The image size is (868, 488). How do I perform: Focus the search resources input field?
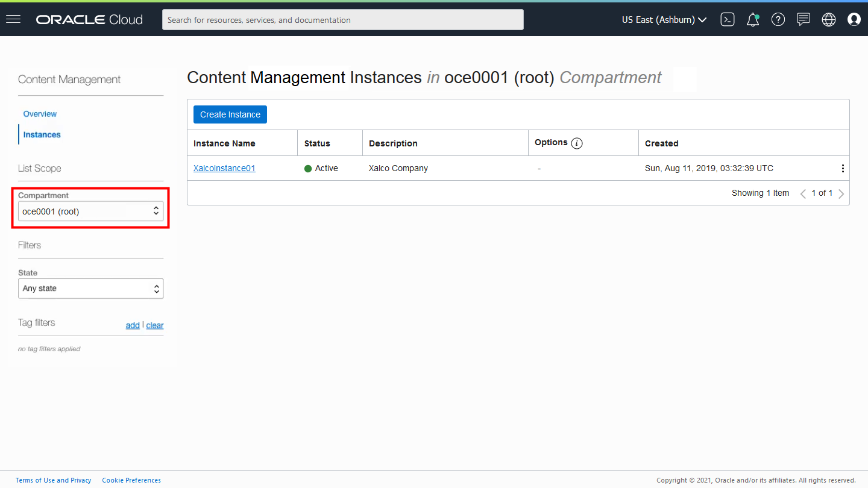[343, 20]
